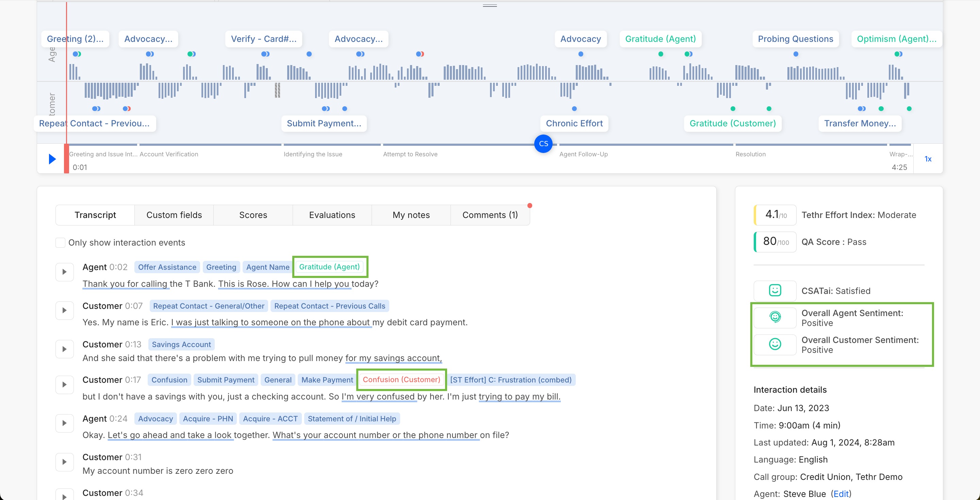
Task: Play the Customer 0:07 transcript segment
Action: coord(64,310)
